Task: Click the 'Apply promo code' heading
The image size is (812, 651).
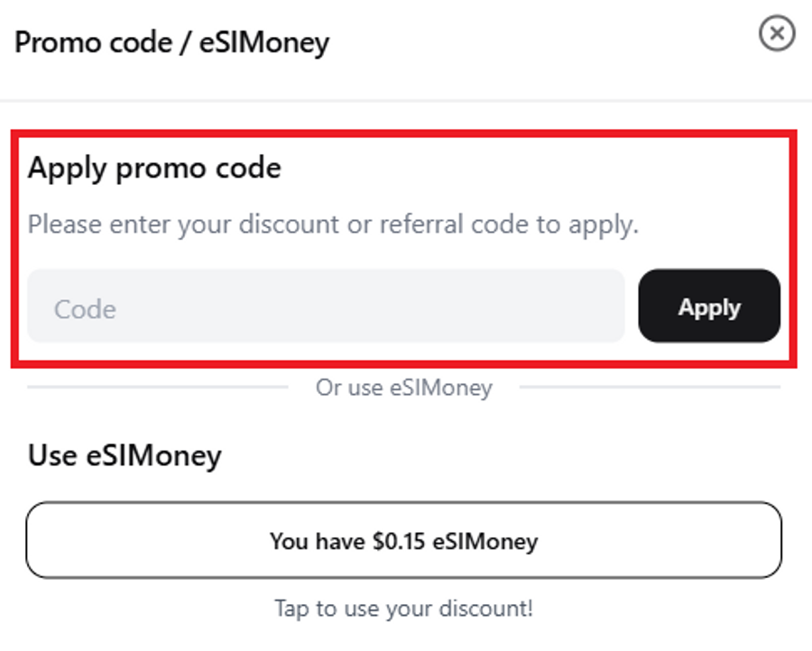Action: [154, 169]
